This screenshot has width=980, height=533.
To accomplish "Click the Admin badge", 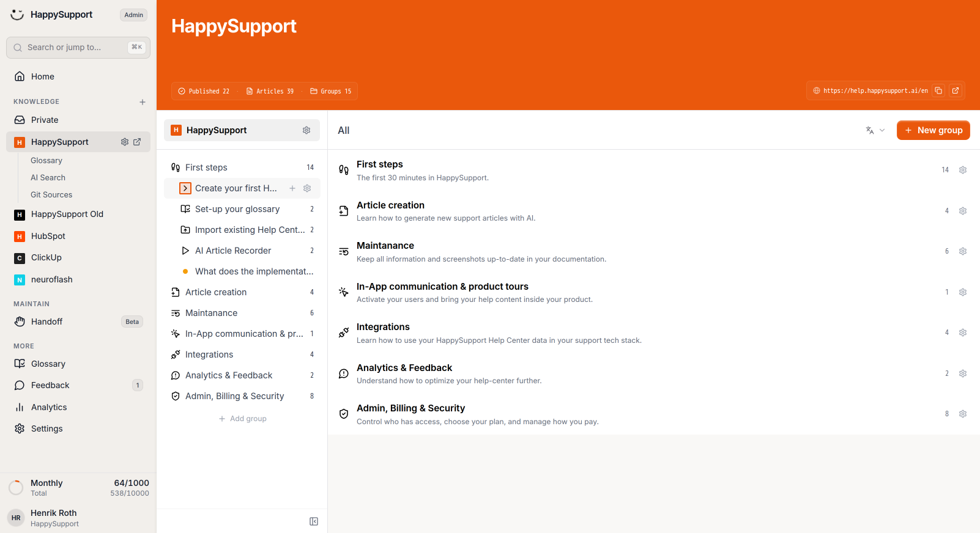I will (133, 15).
